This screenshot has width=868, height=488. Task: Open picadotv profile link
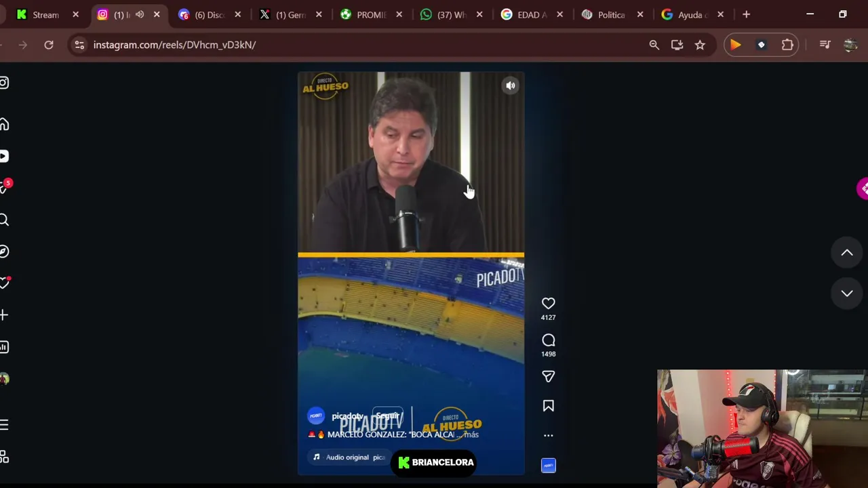click(x=347, y=416)
